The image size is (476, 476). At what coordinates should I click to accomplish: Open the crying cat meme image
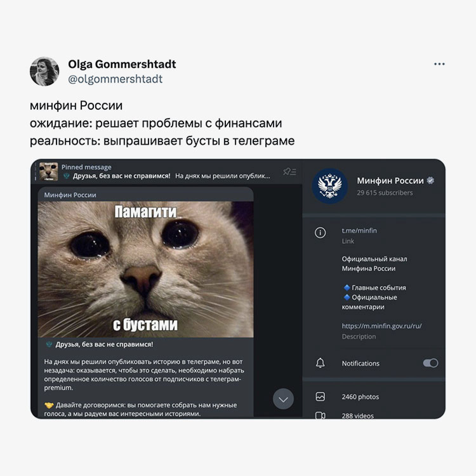pyautogui.click(x=146, y=269)
